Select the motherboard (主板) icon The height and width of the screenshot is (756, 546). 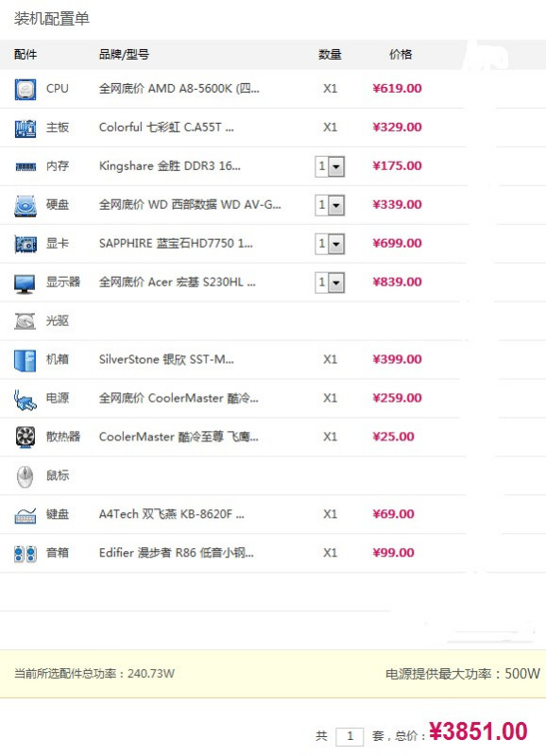pos(26,129)
